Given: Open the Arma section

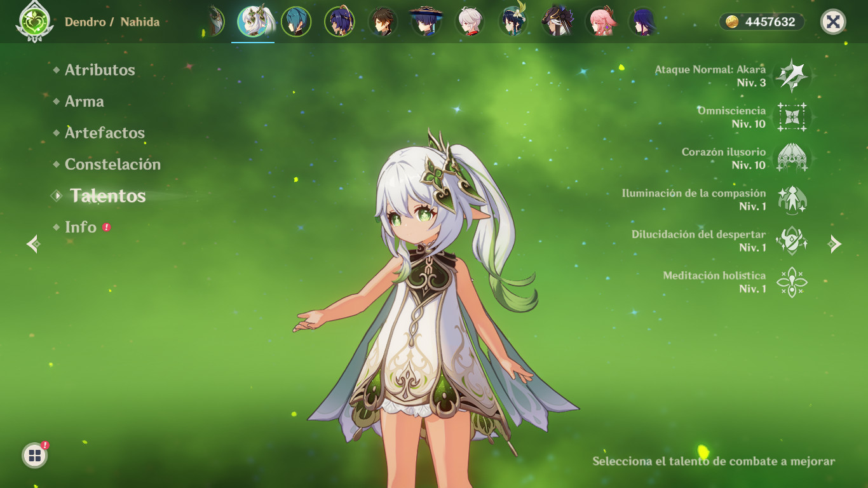Looking at the screenshot, I should click(x=84, y=102).
